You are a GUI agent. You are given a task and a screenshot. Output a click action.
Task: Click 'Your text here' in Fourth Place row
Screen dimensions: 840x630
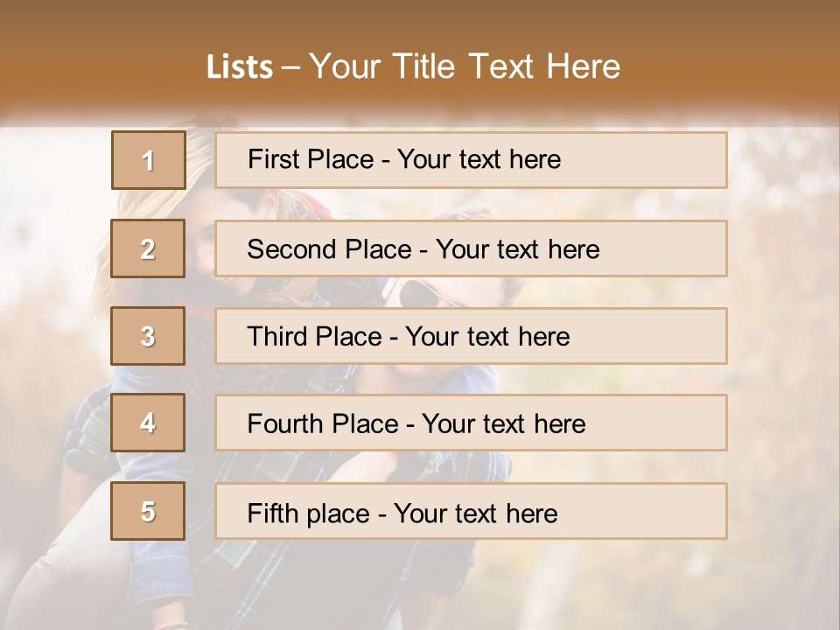503,424
